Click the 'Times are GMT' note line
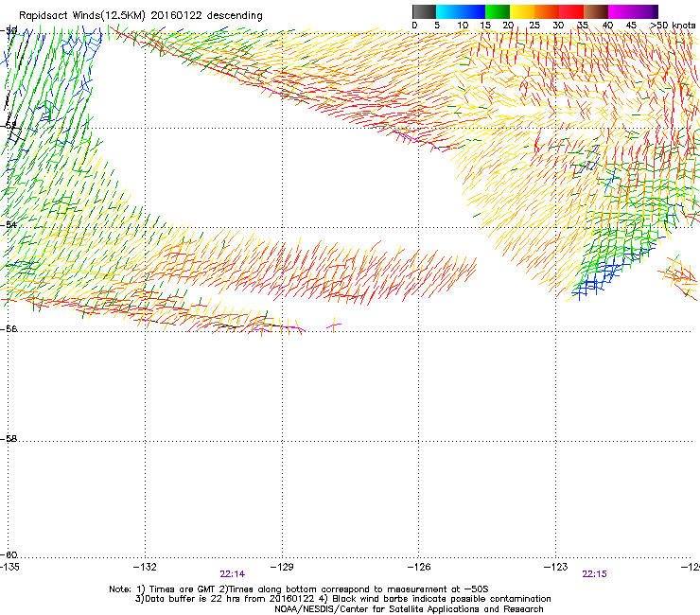 click(x=299, y=589)
